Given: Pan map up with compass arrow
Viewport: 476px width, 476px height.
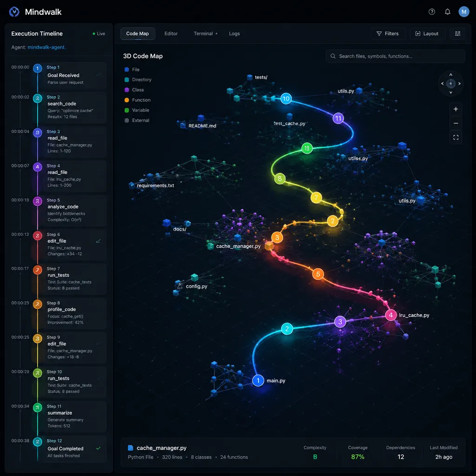Looking at the screenshot, I should tap(450, 75).
